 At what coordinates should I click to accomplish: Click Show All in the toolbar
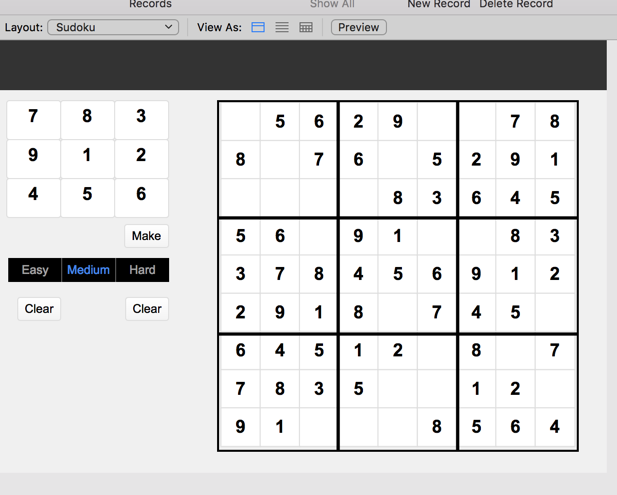[332, 4]
